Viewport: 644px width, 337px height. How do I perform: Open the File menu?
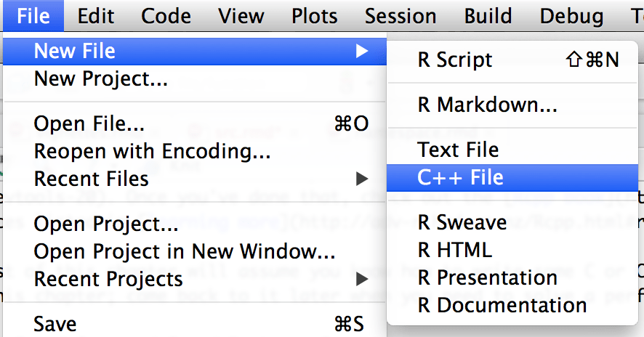coord(33,16)
